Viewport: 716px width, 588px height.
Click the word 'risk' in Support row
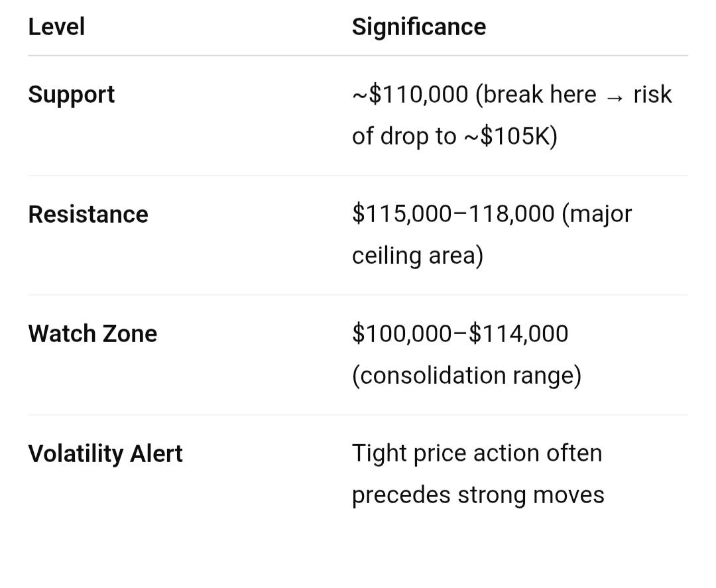point(652,95)
